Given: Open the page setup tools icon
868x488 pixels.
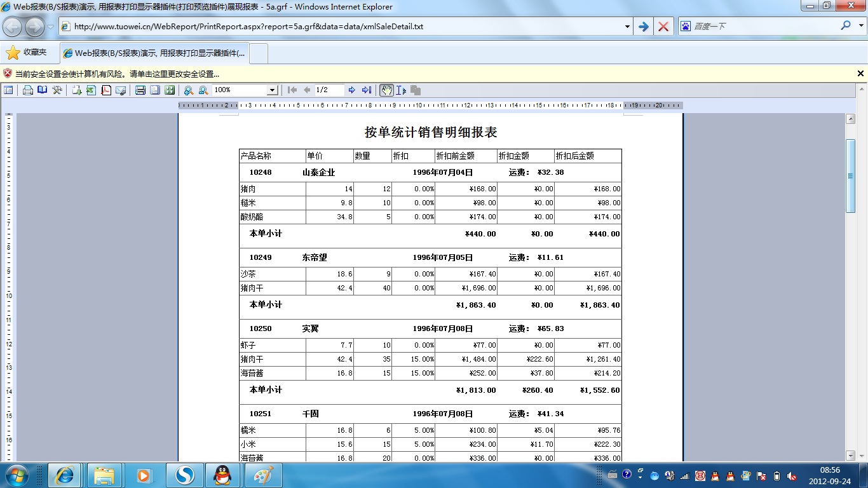Looking at the screenshot, I should pos(57,90).
